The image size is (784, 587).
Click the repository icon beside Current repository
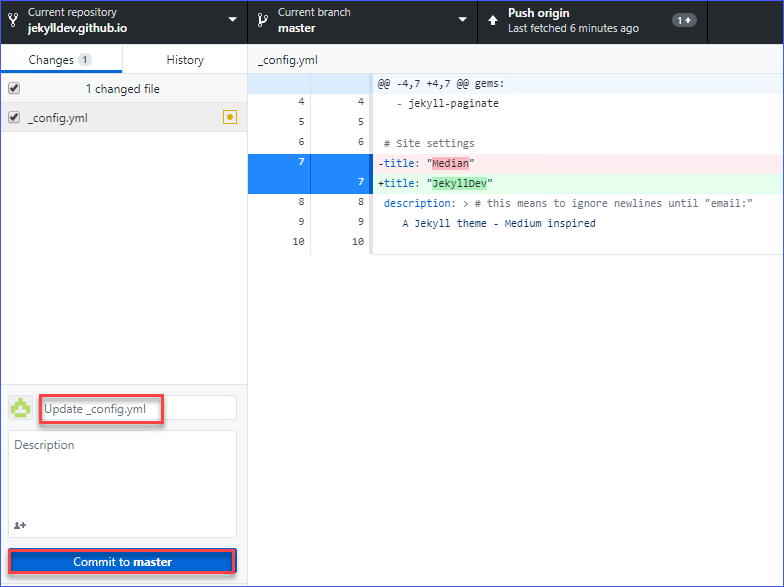[14, 20]
